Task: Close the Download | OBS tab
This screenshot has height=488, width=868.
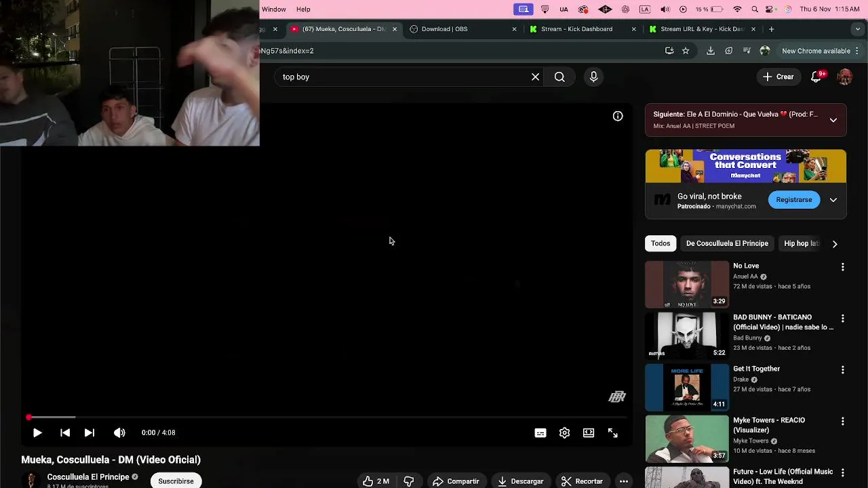Action: click(514, 29)
